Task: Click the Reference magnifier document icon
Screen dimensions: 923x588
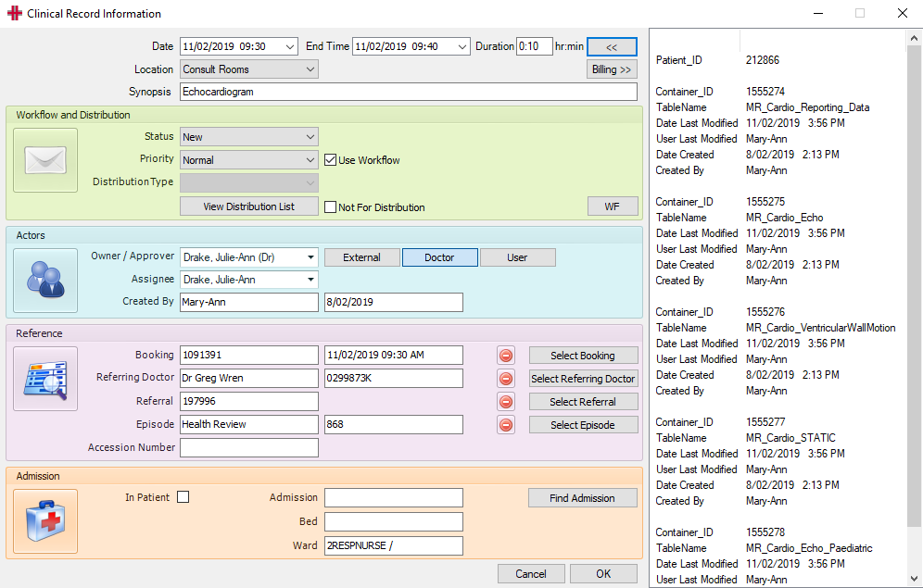Action: click(45, 379)
